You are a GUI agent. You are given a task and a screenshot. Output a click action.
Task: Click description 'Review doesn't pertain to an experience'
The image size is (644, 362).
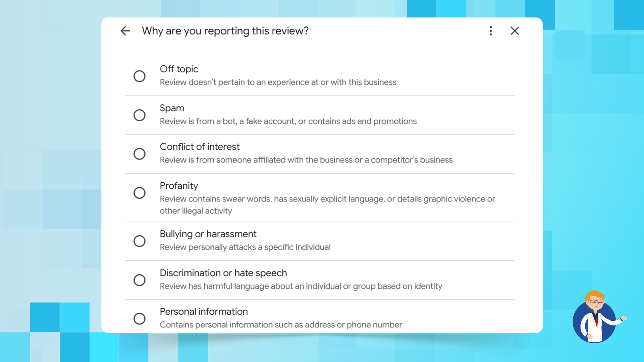278,82
